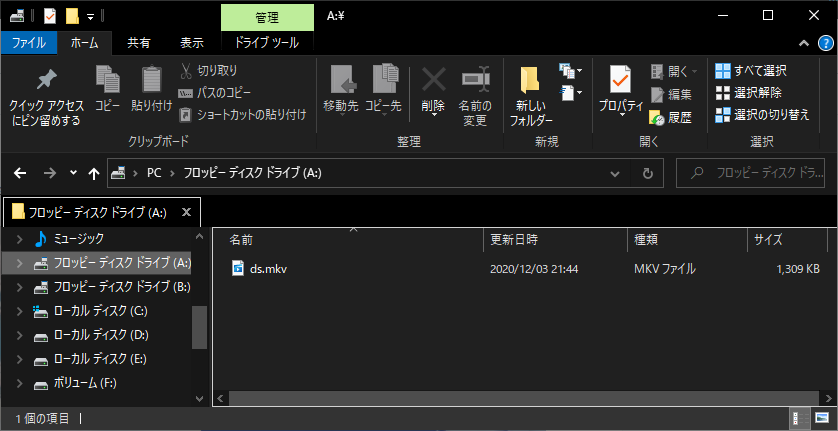Screen dimensions: 838x431
Task: Click the Paste (貼り付け) clipboard icon
Action: (151, 81)
